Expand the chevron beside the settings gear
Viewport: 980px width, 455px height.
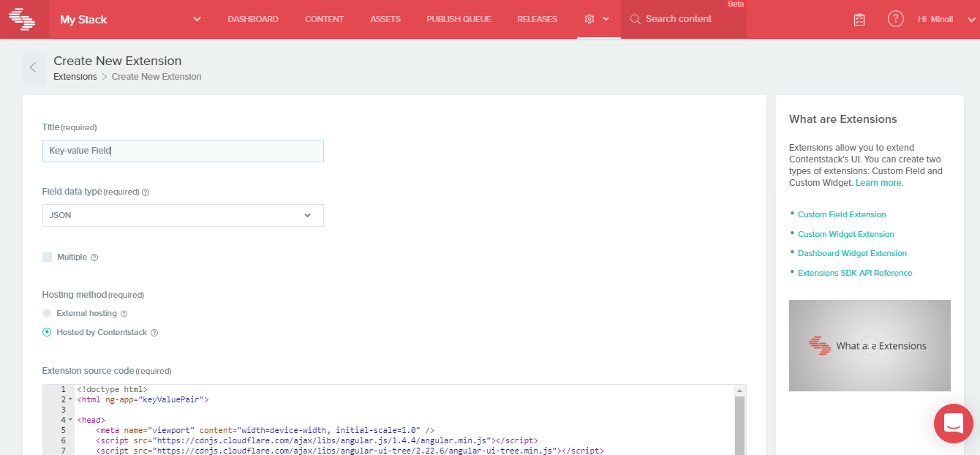tap(606, 20)
